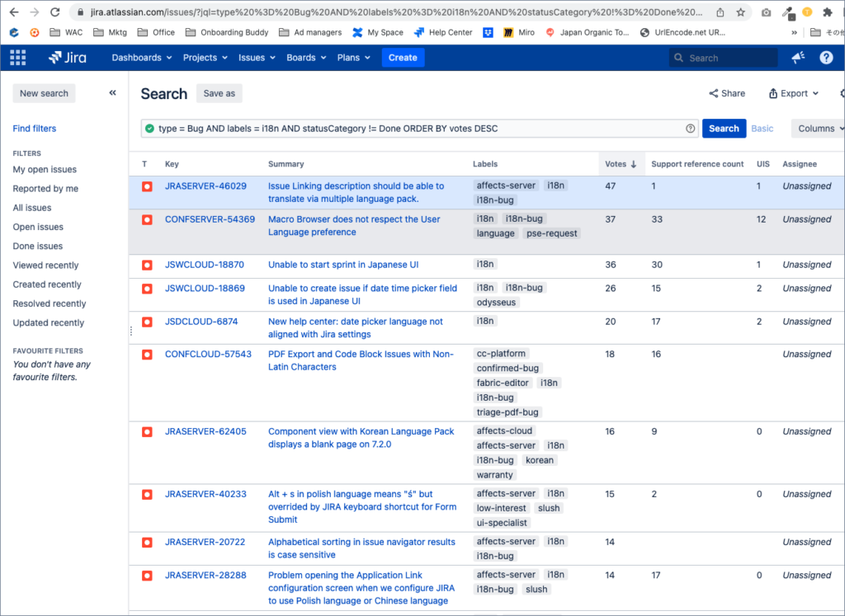Focus the Jira top navigation search box
Screen dimensions: 845x616
pyautogui.click(x=723, y=58)
